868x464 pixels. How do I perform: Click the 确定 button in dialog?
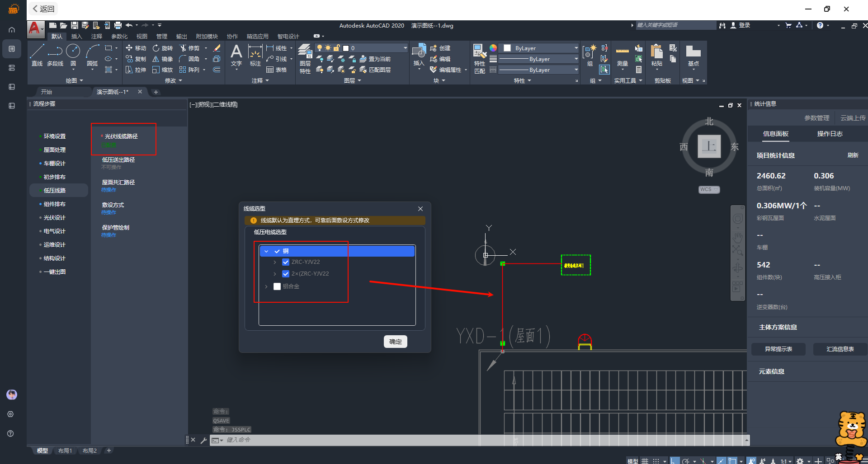point(395,342)
